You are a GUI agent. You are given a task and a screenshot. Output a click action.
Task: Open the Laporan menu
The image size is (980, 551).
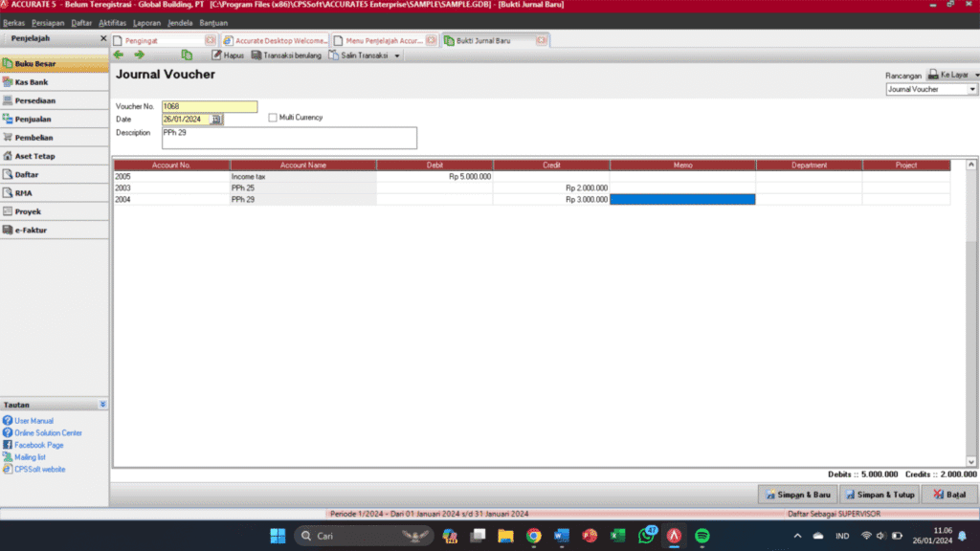coord(145,22)
